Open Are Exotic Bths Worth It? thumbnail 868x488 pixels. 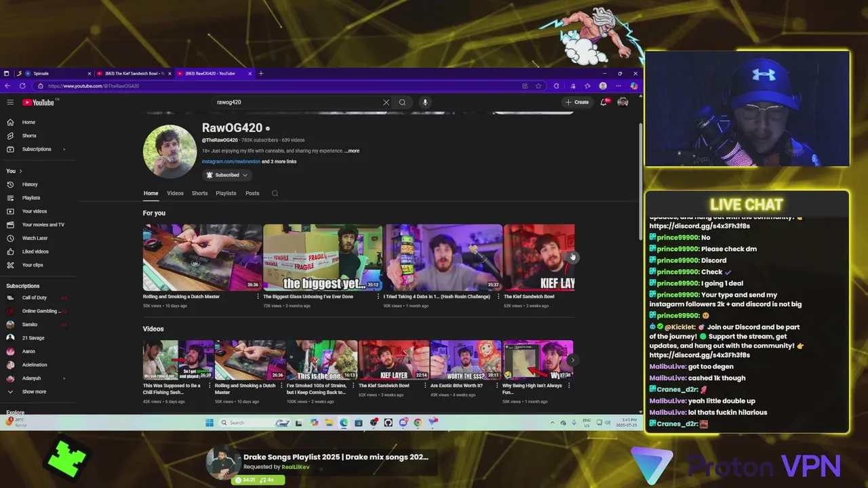[465, 361]
